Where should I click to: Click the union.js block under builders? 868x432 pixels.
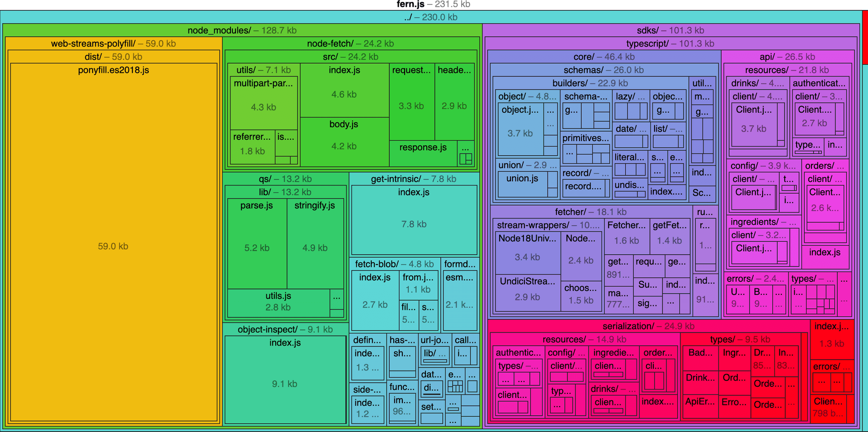[522, 183]
